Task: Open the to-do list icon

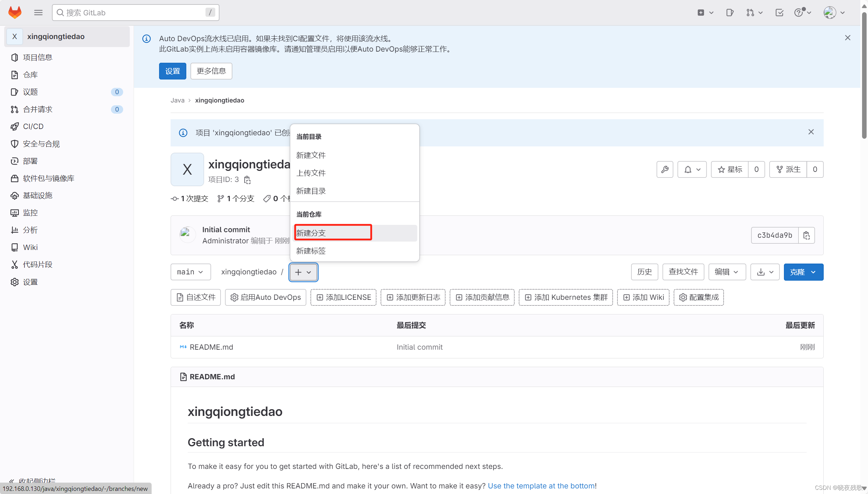Action: [779, 13]
